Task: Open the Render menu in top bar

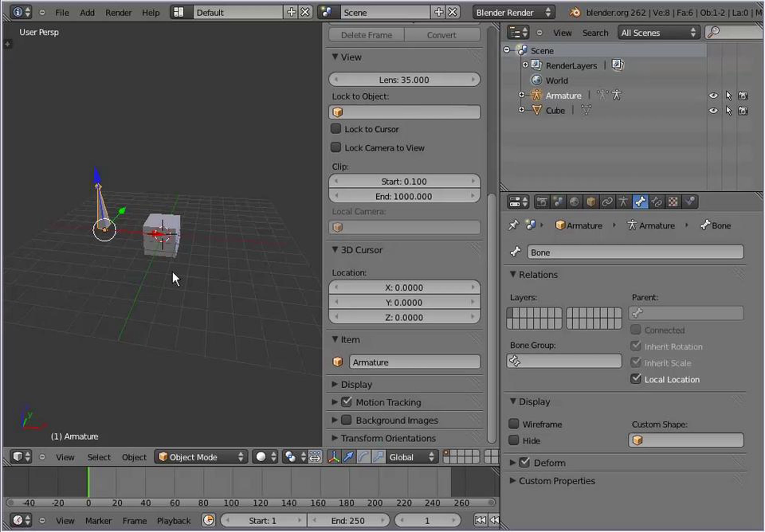Action: pyautogui.click(x=118, y=13)
